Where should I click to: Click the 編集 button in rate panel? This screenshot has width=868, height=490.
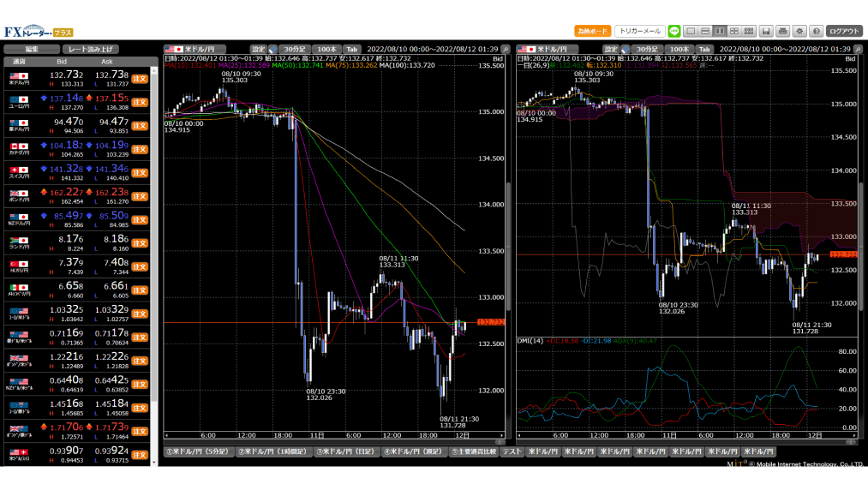tap(32, 50)
